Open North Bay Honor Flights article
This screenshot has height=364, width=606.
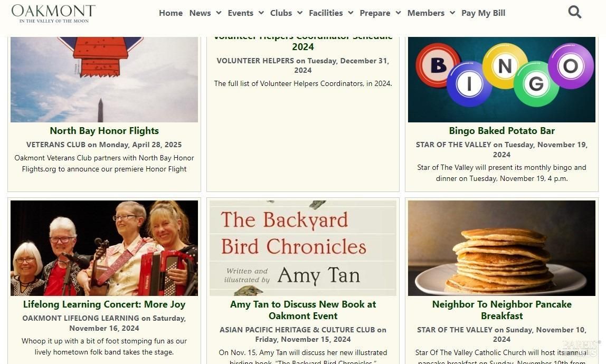coord(104,131)
